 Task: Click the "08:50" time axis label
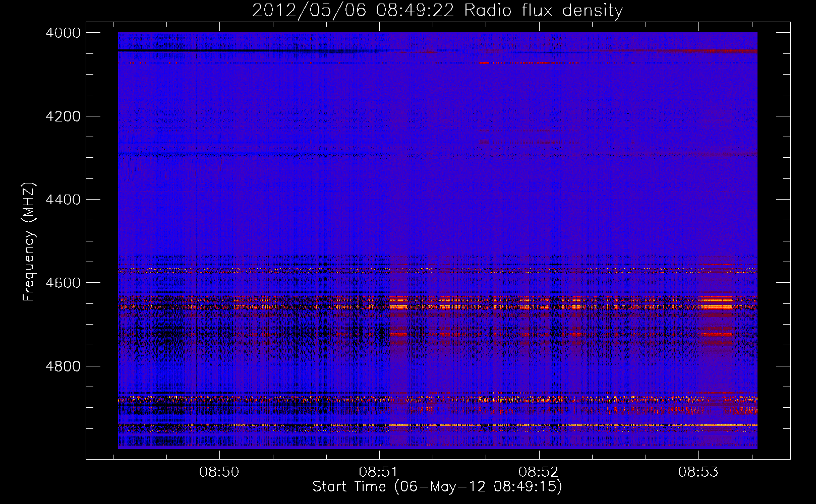pyautogui.click(x=219, y=472)
